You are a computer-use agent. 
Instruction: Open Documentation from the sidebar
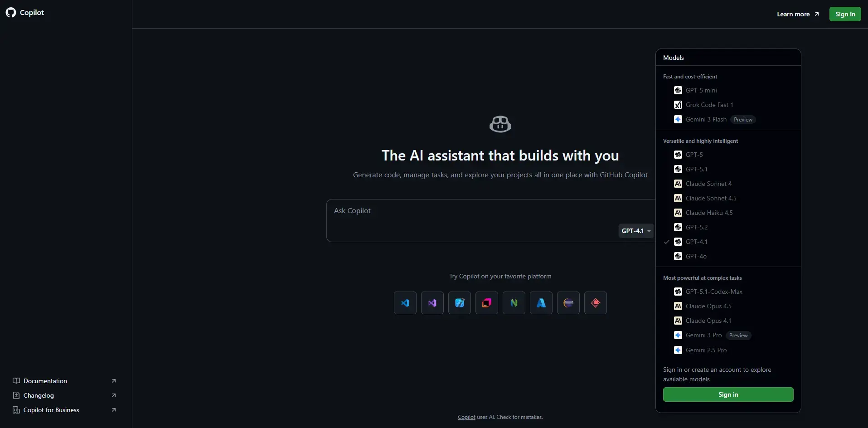click(45, 381)
